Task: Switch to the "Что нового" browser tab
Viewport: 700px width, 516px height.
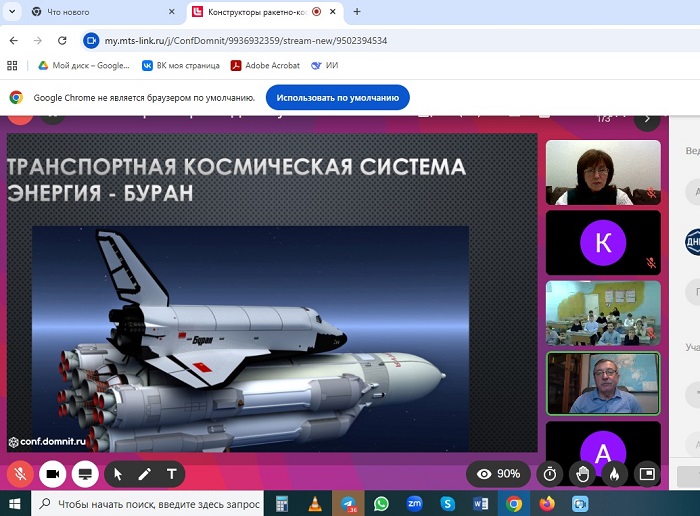Action: (95, 12)
